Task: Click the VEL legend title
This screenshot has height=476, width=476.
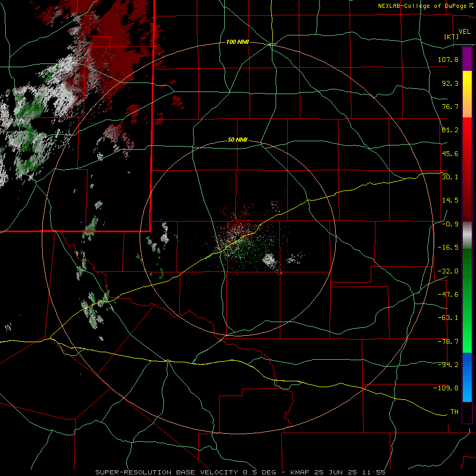Action: tap(464, 32)
